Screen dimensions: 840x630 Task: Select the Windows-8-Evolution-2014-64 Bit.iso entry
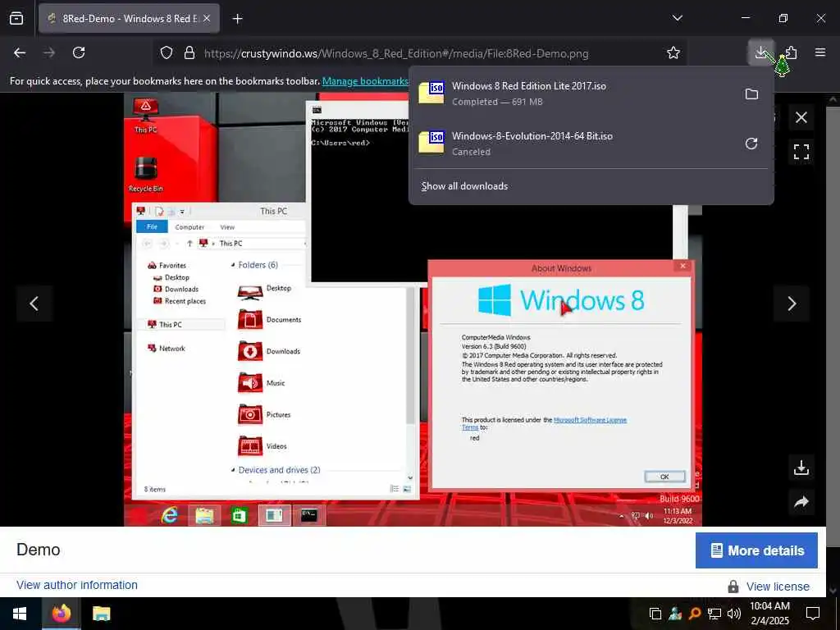click(x=573, y=143)
